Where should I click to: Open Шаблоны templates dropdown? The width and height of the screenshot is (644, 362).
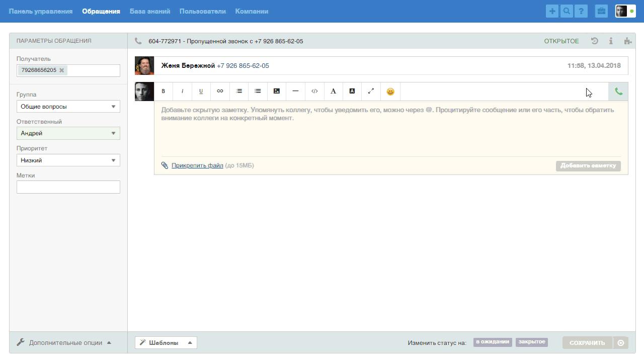coord(166,342)
